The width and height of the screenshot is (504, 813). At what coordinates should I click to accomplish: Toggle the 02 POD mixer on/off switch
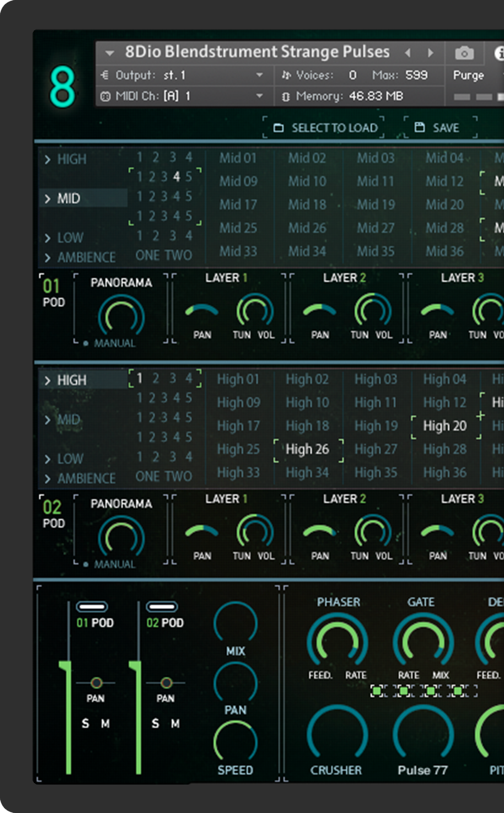pos(162,606)
